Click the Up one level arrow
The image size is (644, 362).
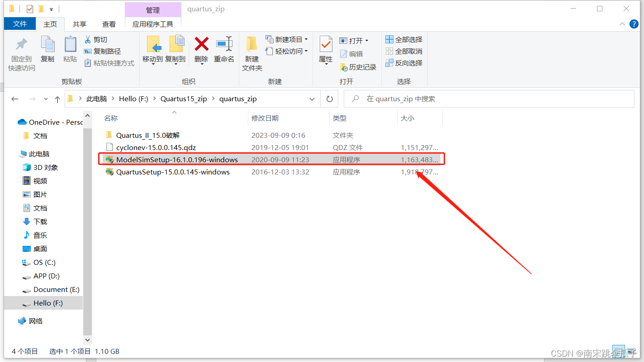57,99
